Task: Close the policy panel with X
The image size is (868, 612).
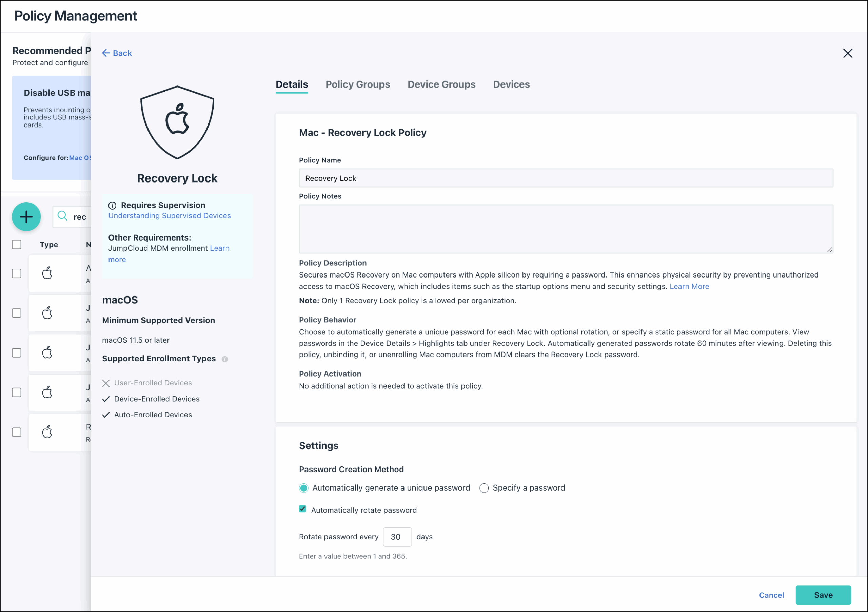Action: pyautogui.click(x=847, y=53)
